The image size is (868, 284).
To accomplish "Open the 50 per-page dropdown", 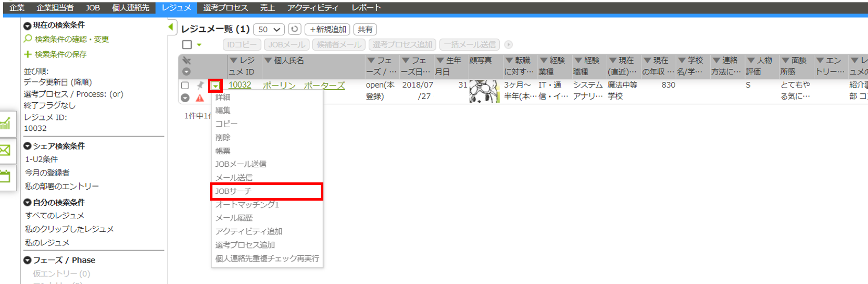I will click(269, 30).
